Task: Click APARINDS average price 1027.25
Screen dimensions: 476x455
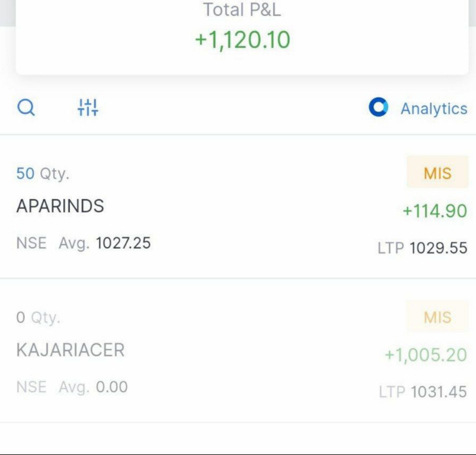Action: pyautogui.click(x=123, y=243)
